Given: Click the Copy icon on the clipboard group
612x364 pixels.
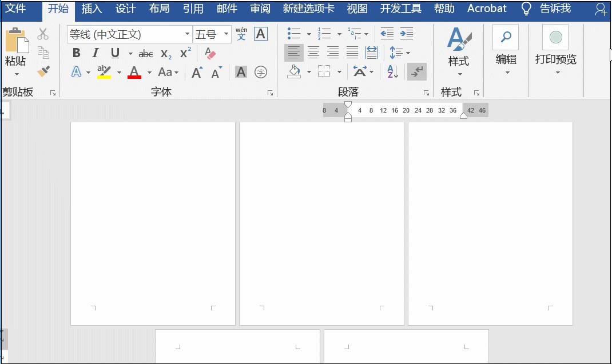Looking at the screenshot, I should click(45, 51).
